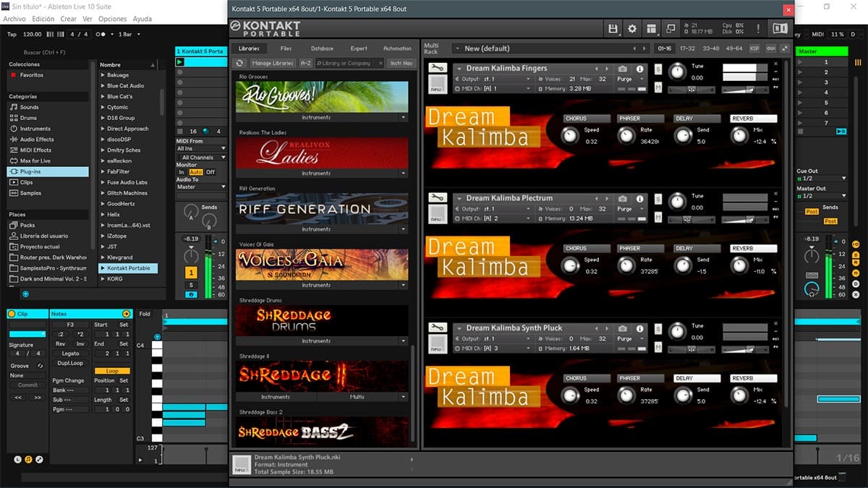This screenshot has height=488, width=868.
Task: Click the Tune knob on Dream Kalimba Fingers
Action: click(x=677, y=71)
